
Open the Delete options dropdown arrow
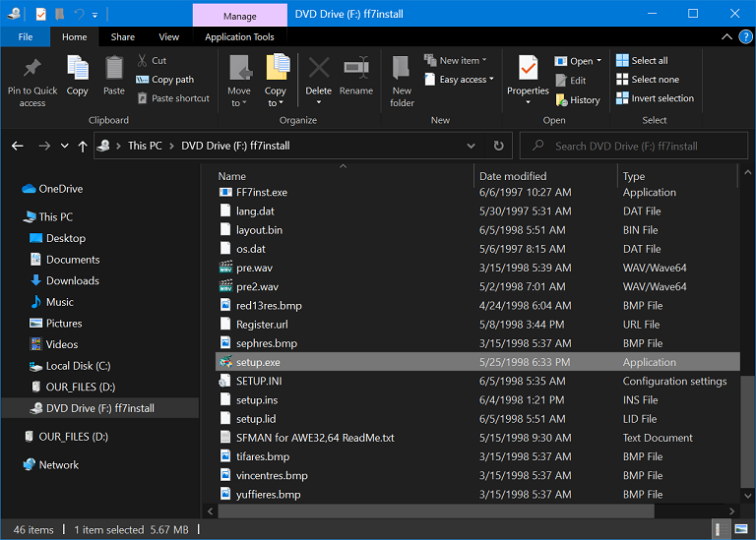[319, 102]
